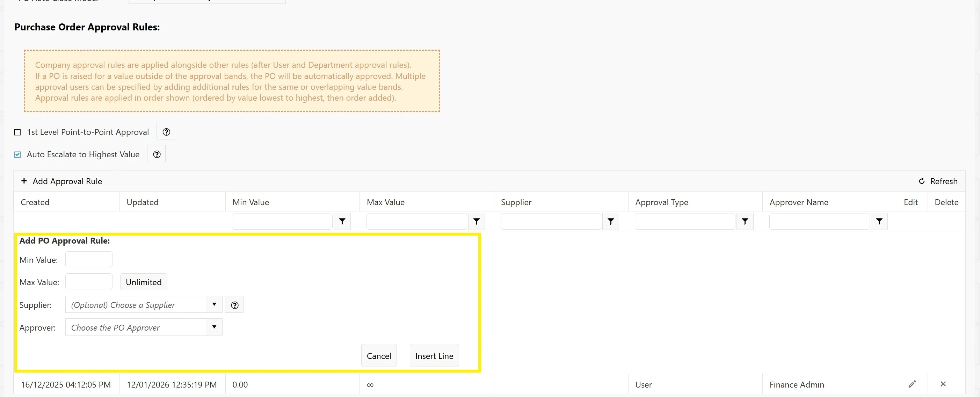Open help for Auto Escalate to Highest Value

(157, 154)
